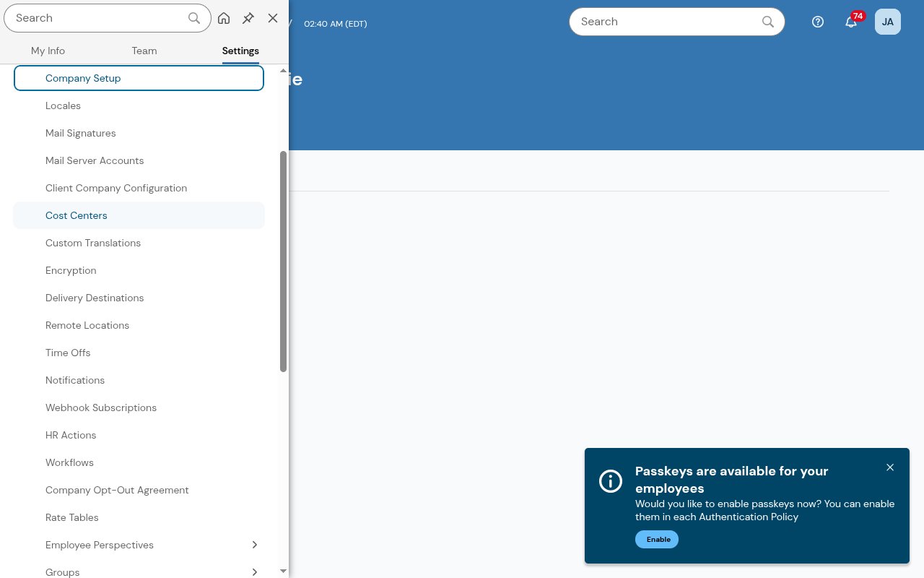
Task: Go to Delivery Destinations
Action: click(x=139, y=298)
